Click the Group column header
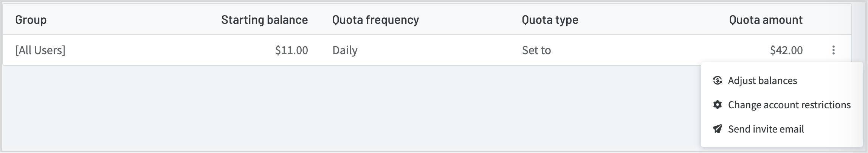 (x=31, y=20)
